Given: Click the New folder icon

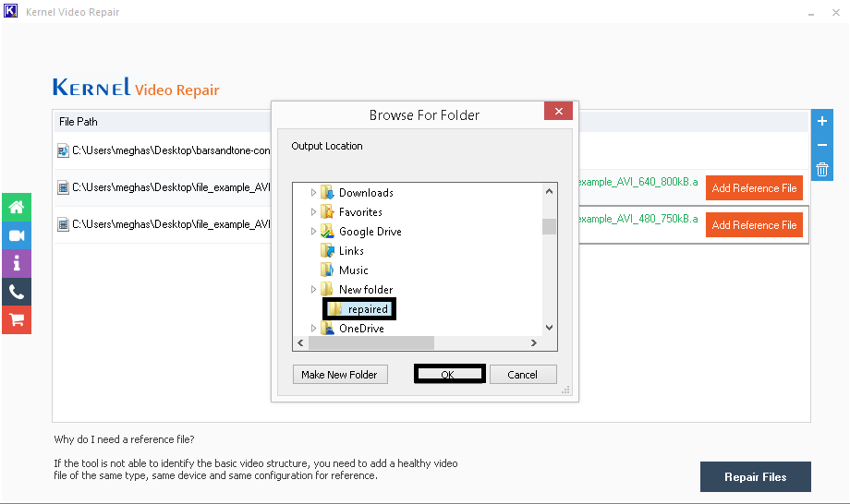Looking at the screenshot, I should point(327,289).
